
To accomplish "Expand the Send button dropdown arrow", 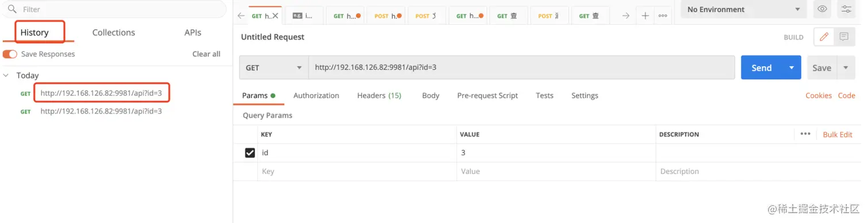I will 792,68.
